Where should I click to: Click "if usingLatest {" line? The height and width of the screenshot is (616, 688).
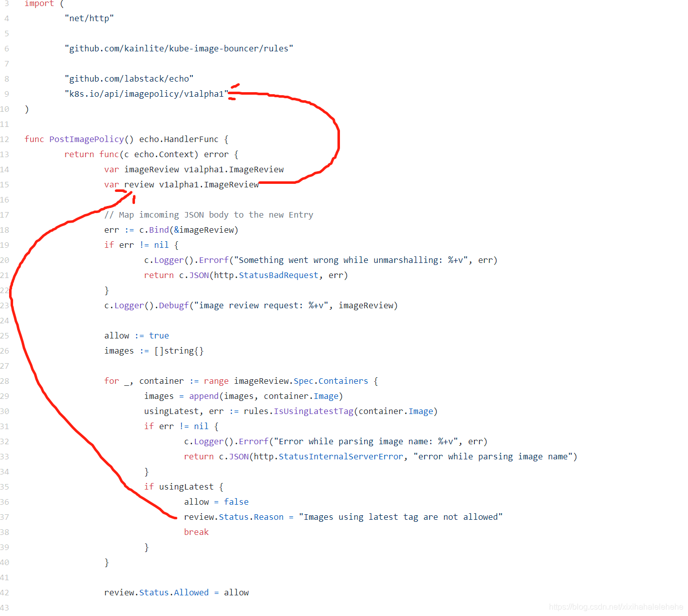point(184,487)
